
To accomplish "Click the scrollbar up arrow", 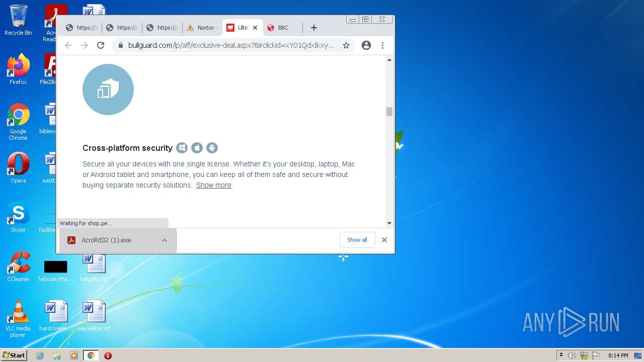I will click(389, 60).
